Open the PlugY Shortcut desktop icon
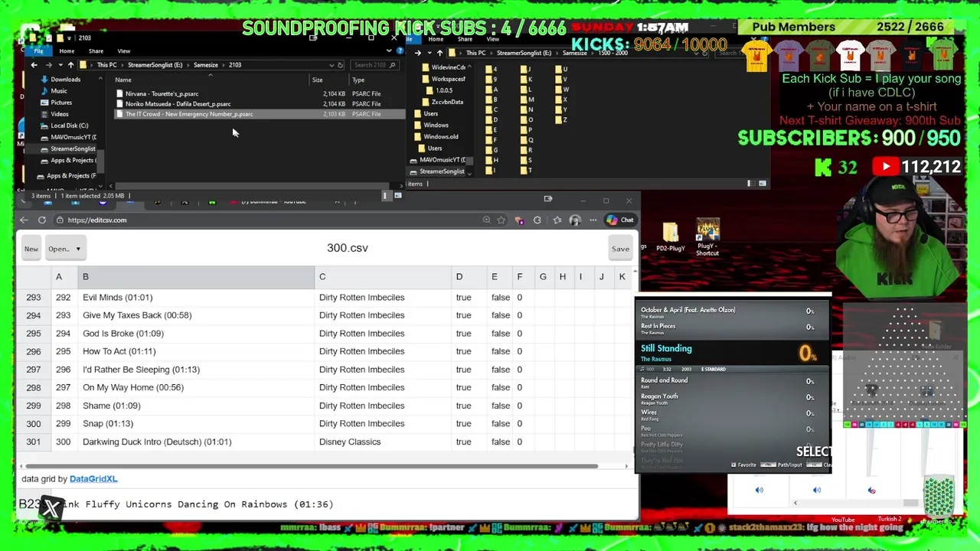This screenshot has height=551, width=980. point(707,238)
